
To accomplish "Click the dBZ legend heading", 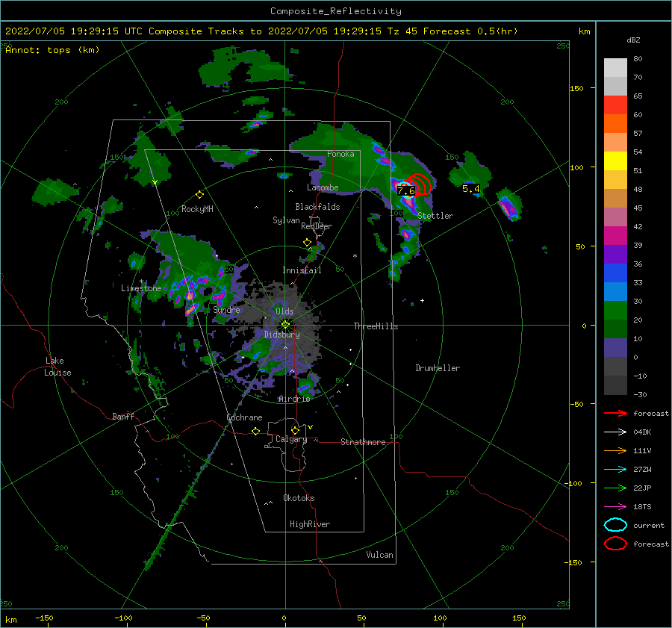I will click(x=633, y=40).
